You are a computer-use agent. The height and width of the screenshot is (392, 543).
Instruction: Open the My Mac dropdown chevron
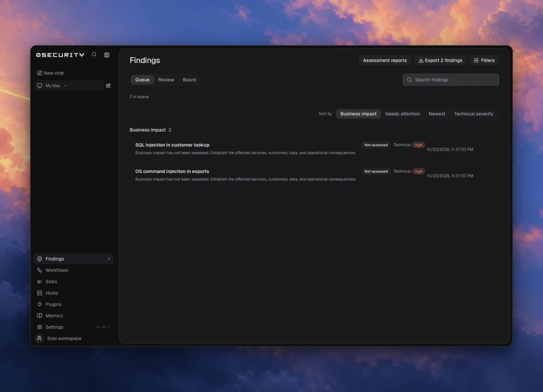pyautogui.click(x=66, y=85)
